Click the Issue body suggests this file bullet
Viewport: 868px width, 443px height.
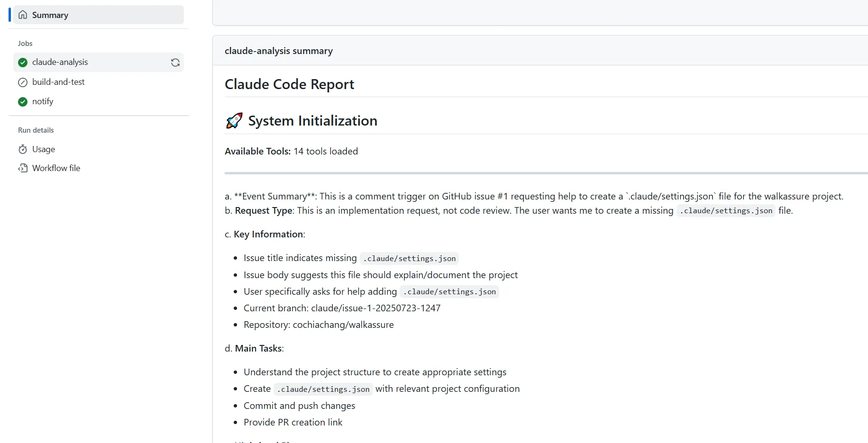click(x=381, y=275)
